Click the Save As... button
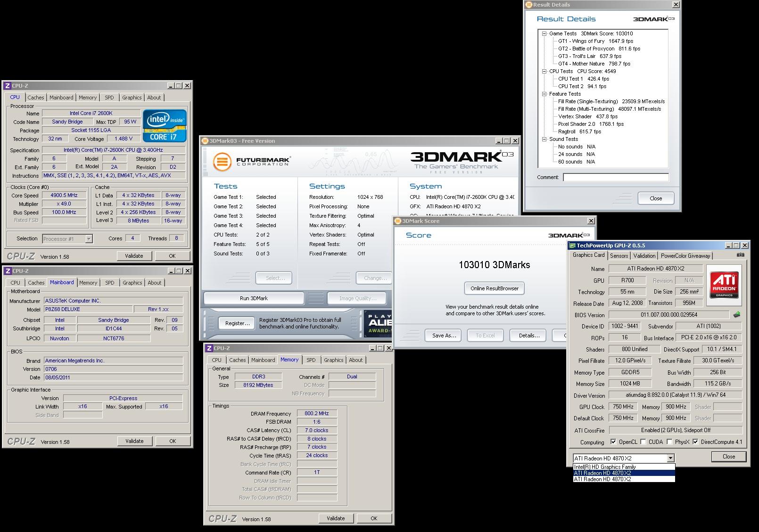759x532 pixels. point(444,336)
